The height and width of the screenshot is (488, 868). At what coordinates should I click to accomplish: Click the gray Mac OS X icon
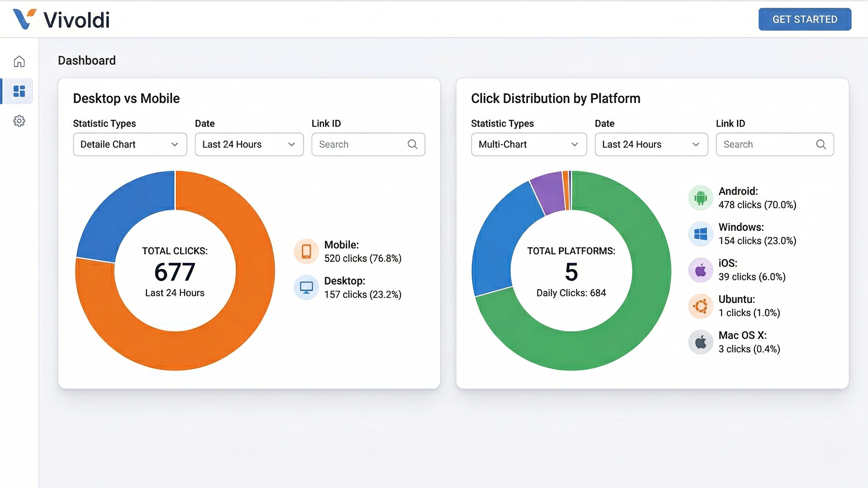click(700, 343)
